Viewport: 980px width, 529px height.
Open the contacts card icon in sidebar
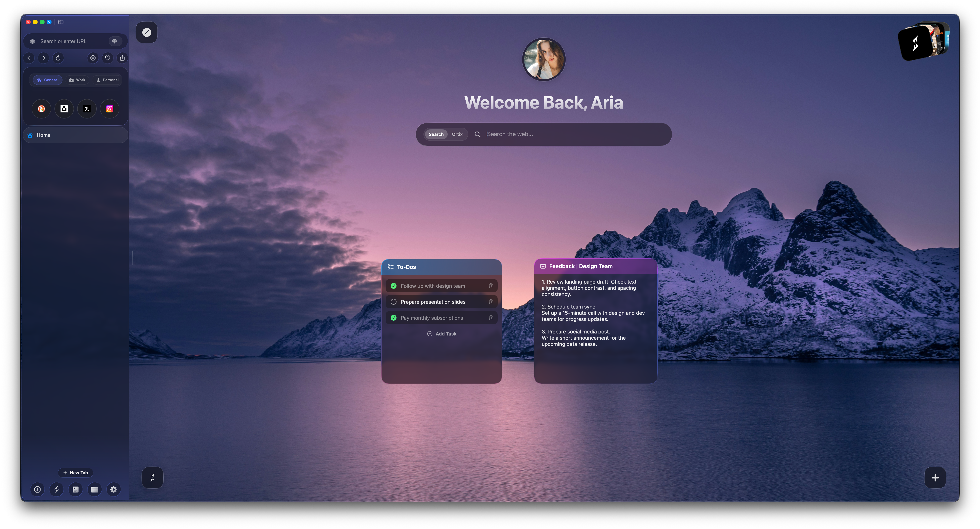pos(75,490)
